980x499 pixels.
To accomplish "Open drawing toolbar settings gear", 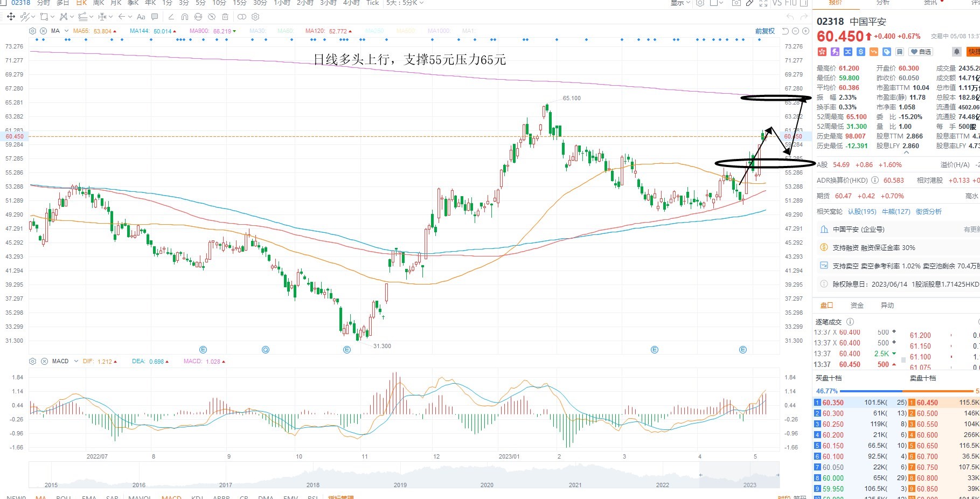I will [255, 17].
